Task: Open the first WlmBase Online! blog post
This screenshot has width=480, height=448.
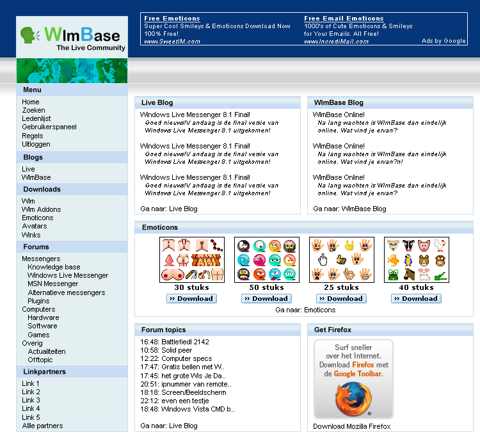Action: pos(339,115)
